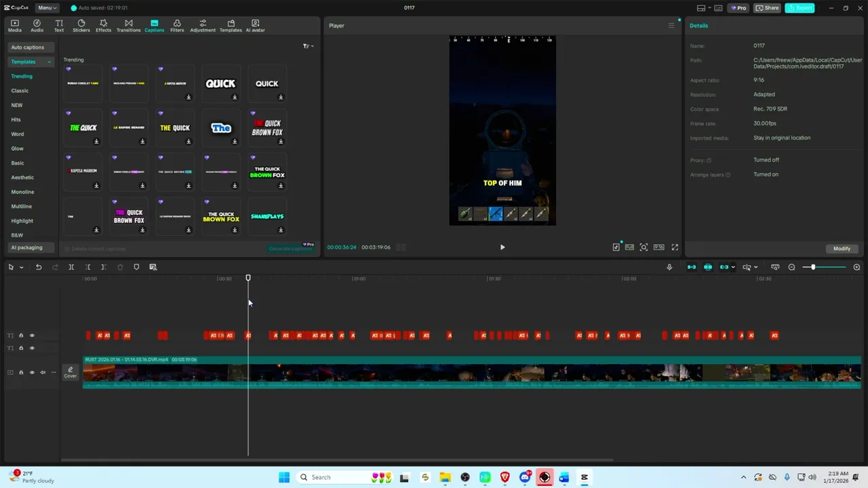Click the delete-left trim icon

(x=87, y=267)
